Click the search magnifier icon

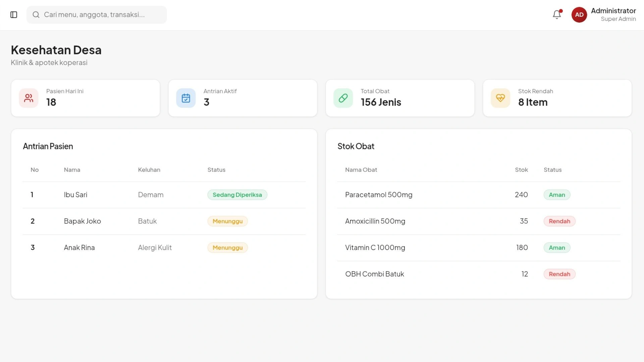36,15
